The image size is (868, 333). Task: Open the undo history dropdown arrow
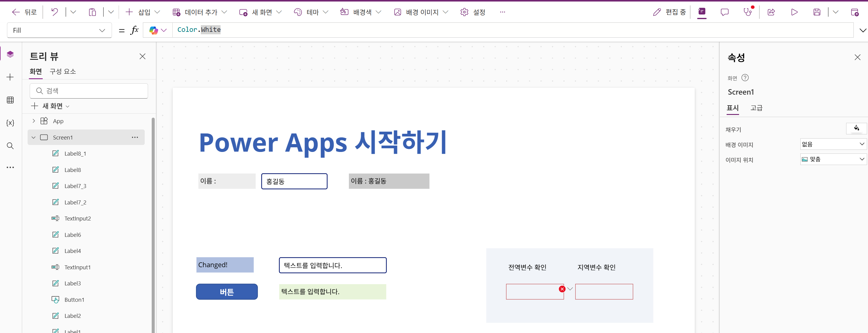coord(73,12)
